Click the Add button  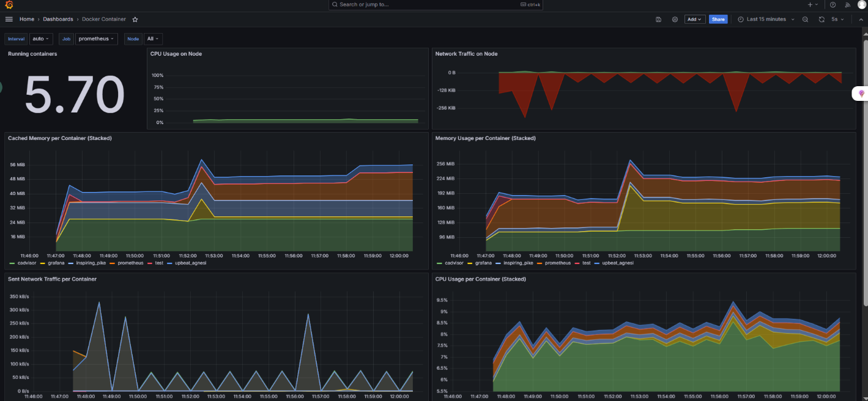694,20
